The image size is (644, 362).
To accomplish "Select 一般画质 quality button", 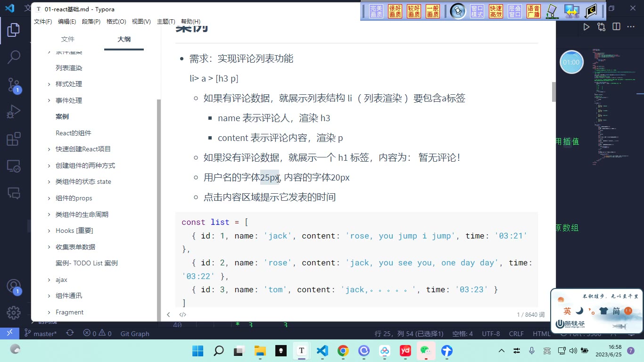I will point(433,11).
